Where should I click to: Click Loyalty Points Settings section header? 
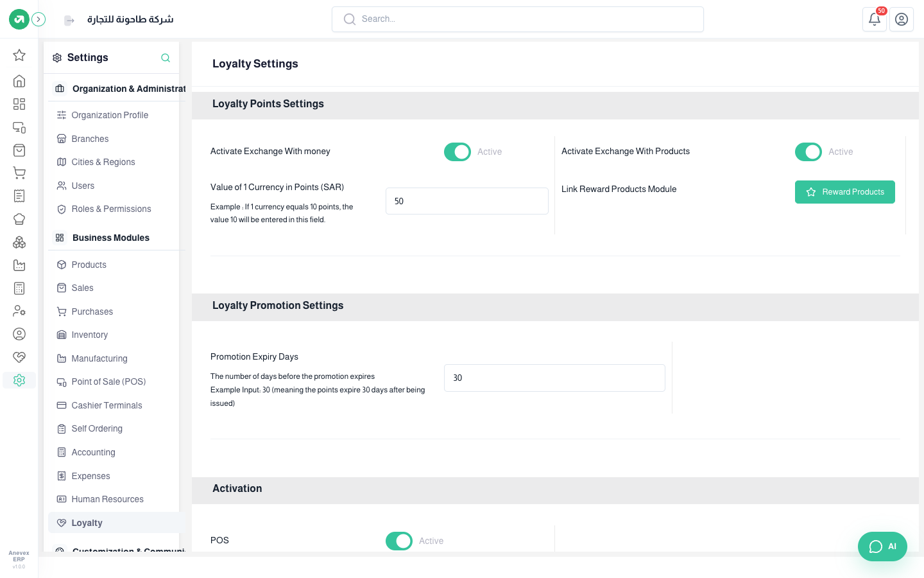268,104
